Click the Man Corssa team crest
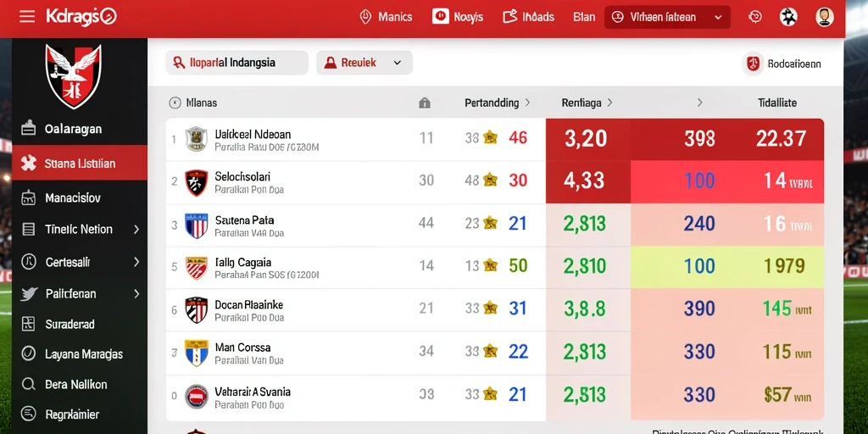 pos(196,353)
